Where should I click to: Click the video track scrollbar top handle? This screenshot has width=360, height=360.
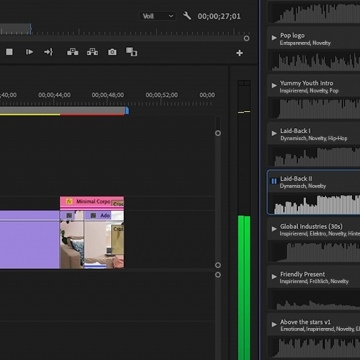pyautogui.click(x=218, y=133)
